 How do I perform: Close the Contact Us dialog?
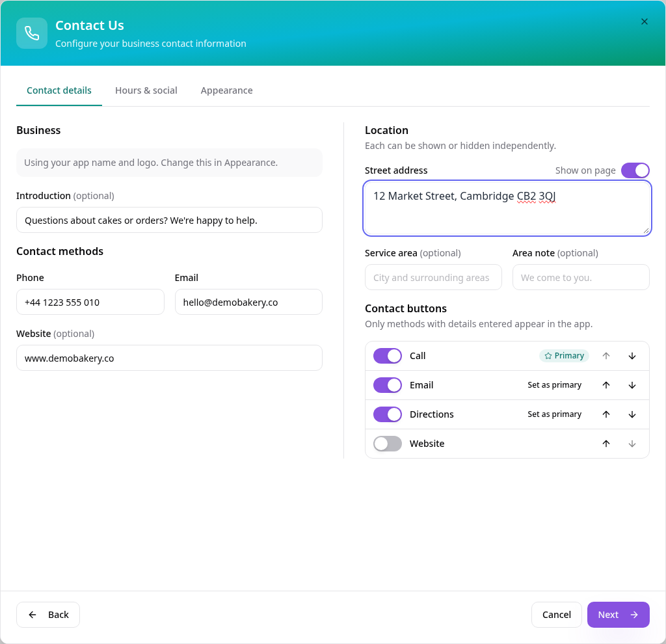(644, 21)
